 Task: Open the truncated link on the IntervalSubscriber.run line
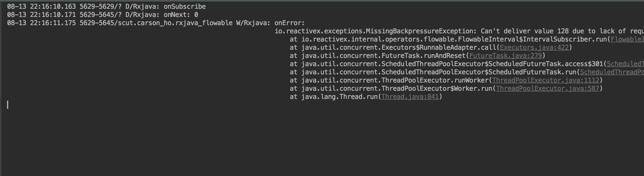tap(627, 39)
